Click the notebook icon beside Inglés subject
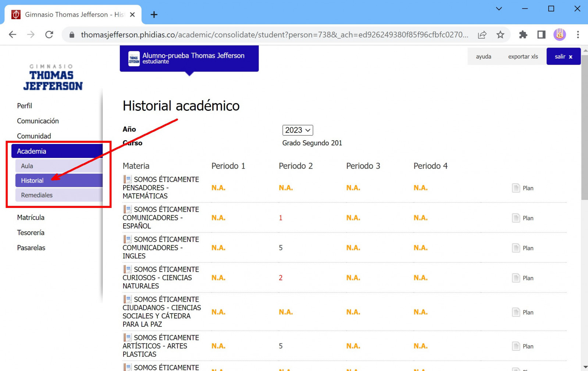The image size is (588, 371). (x=127, y=239)
